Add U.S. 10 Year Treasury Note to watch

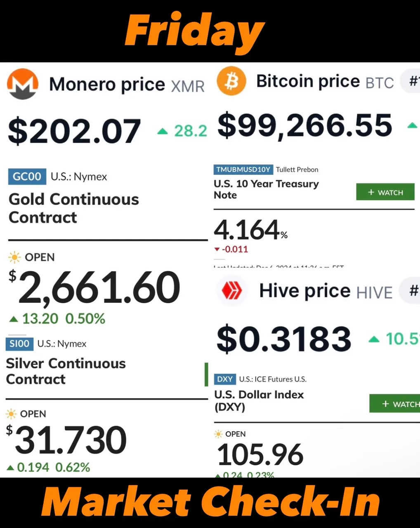coord(385,192)
